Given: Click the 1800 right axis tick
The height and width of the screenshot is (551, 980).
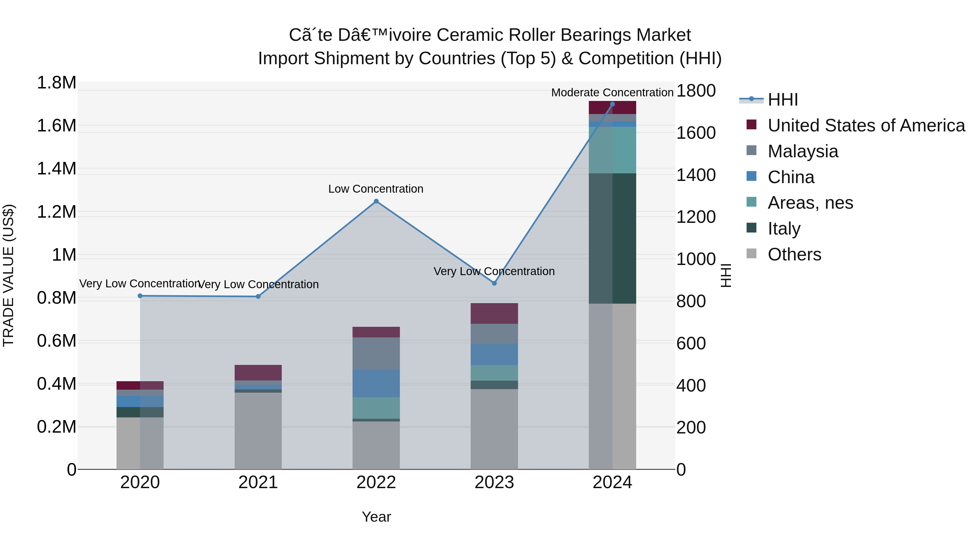Looking at the screenshot, I should click(x=696, y=91).
